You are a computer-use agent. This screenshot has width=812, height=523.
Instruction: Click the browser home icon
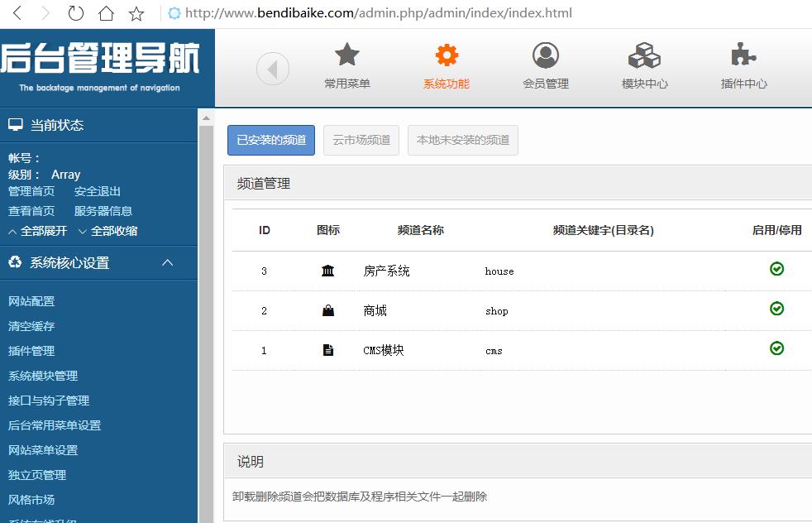point(106,13)
